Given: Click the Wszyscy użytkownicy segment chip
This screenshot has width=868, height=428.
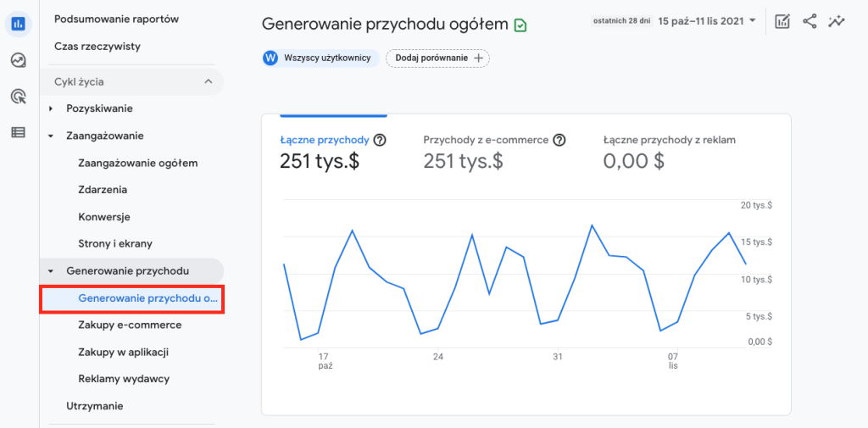Looking at the screenshot, I should (317, 58).
